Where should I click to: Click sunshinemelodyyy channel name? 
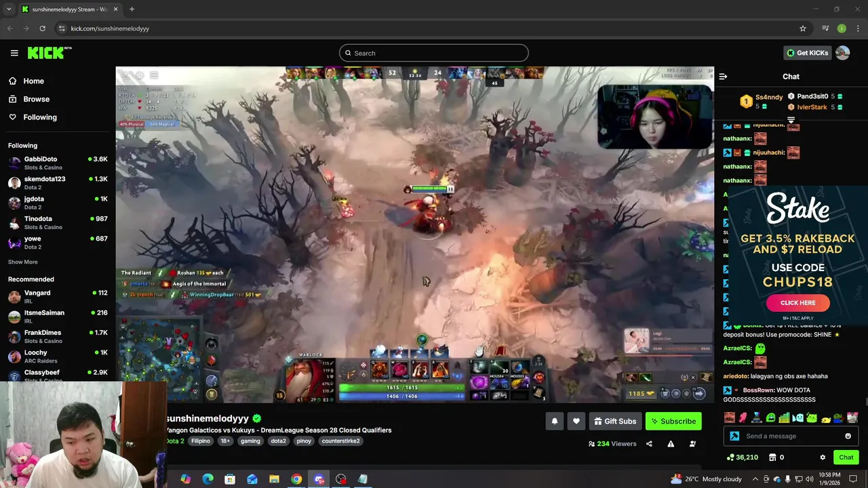207,419
